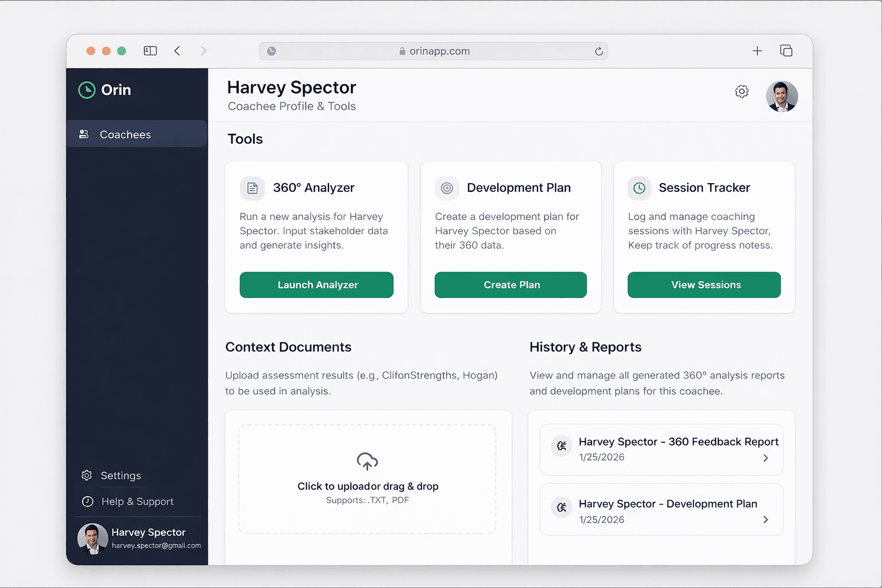Viewport: 882px width, 588px height.
Task: Open Harvey Spector - 360 Feedback Report
Action: pos(661,450)
